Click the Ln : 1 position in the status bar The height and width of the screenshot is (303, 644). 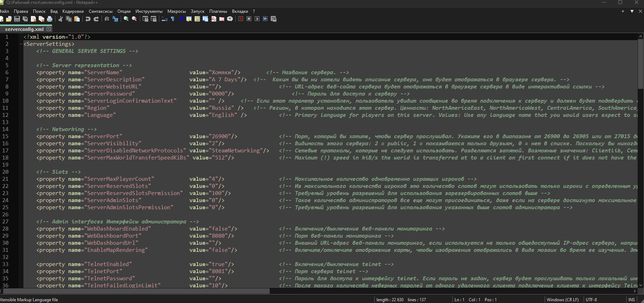click(459, 300)
